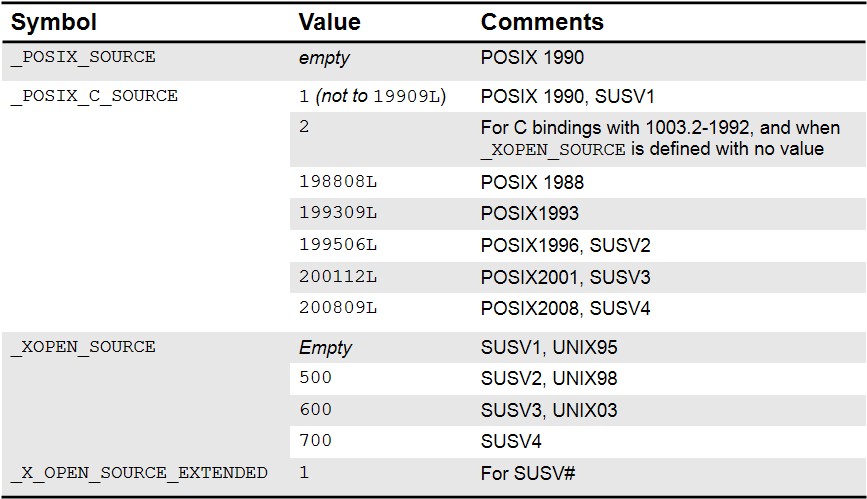Click the value 700
Screen dimensions: 867x499
tap(315, 441)
